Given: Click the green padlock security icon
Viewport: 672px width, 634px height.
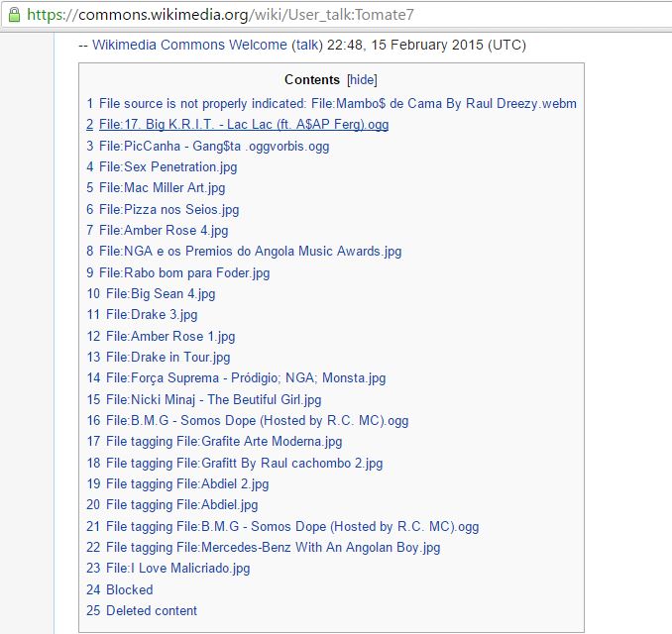Looking at the screenshot, I should (14, 15).
